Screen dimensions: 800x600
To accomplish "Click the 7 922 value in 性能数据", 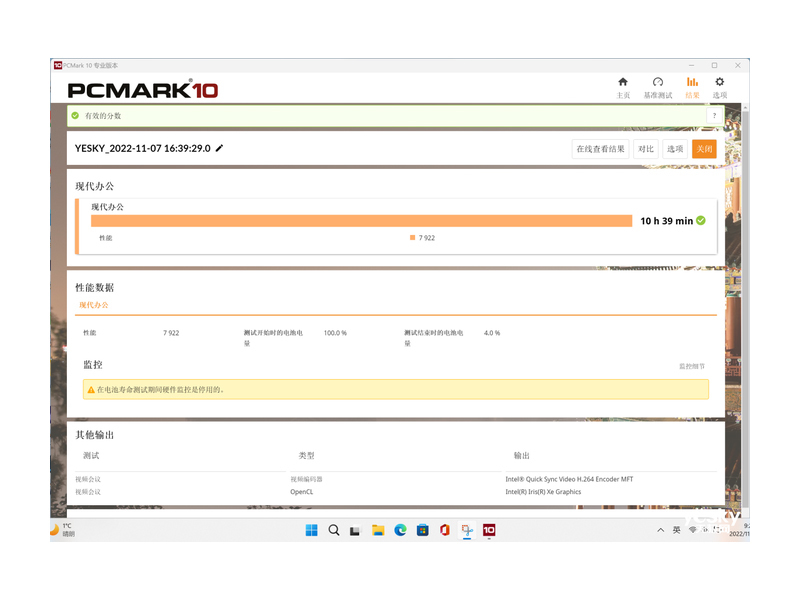I will pos(171,333).
